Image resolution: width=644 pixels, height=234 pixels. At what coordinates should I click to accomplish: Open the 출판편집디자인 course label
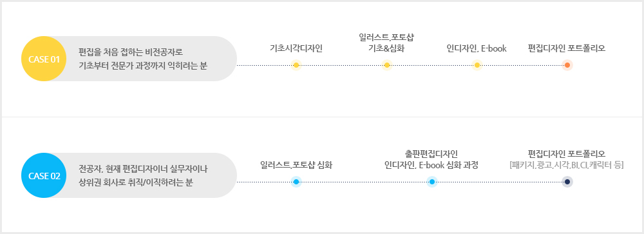click(x=431, y=154)
